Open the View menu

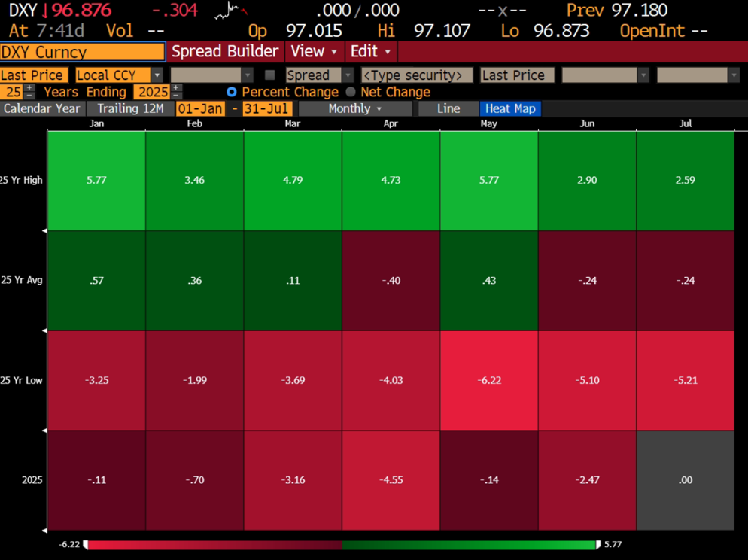314,51
